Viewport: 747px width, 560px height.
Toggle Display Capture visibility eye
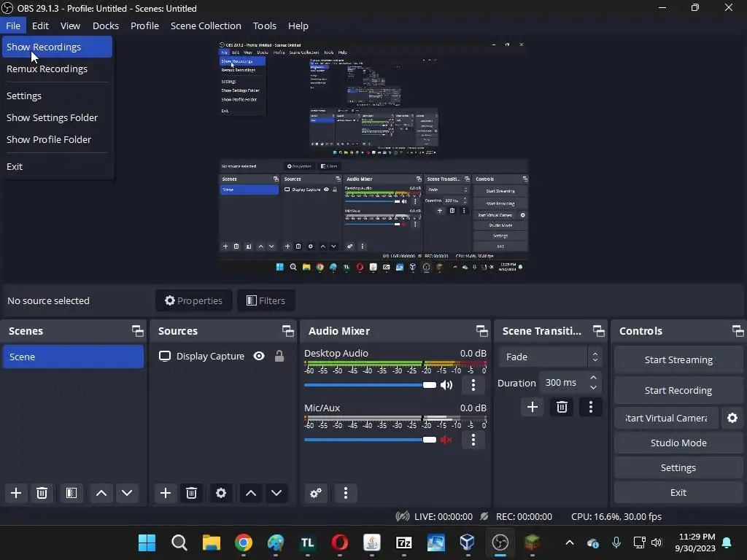coord(259,356)
